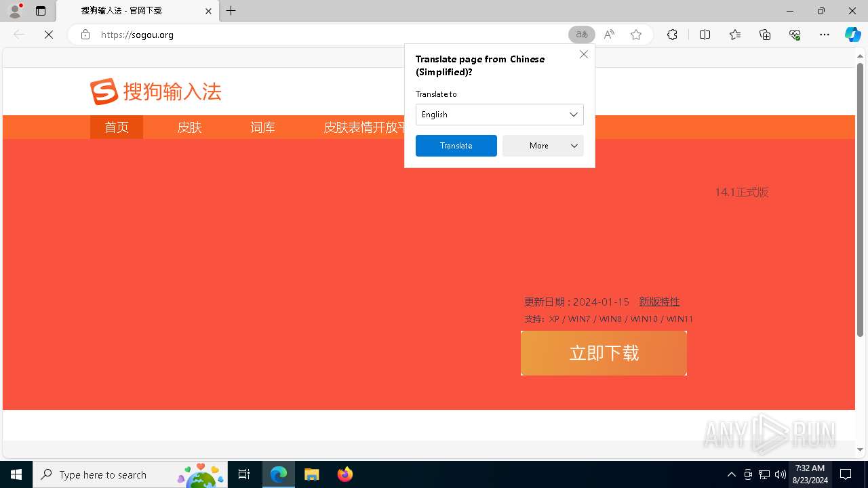Open the volume tray icon
The image size is (868, 488).
pyautogui.click(x=780, y=474)
